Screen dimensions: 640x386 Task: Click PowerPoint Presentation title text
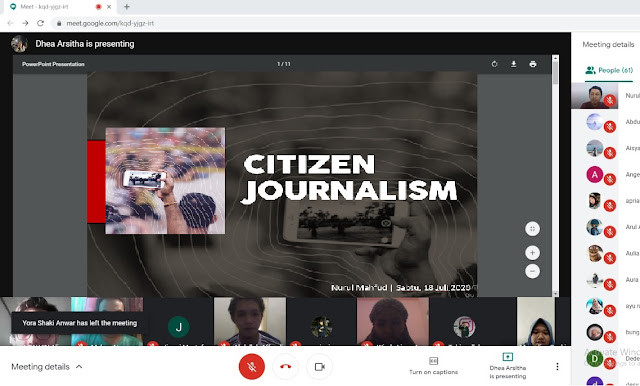[53, 64]
